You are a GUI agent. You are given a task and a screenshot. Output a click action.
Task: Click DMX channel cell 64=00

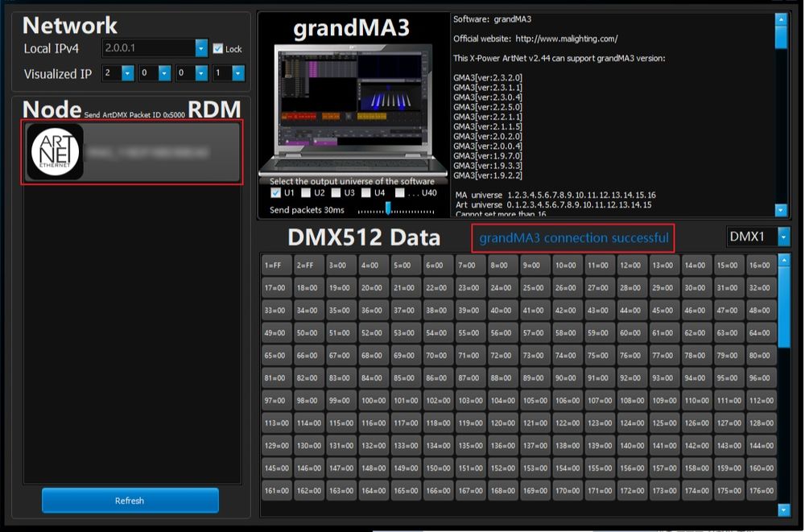point(762,333)
